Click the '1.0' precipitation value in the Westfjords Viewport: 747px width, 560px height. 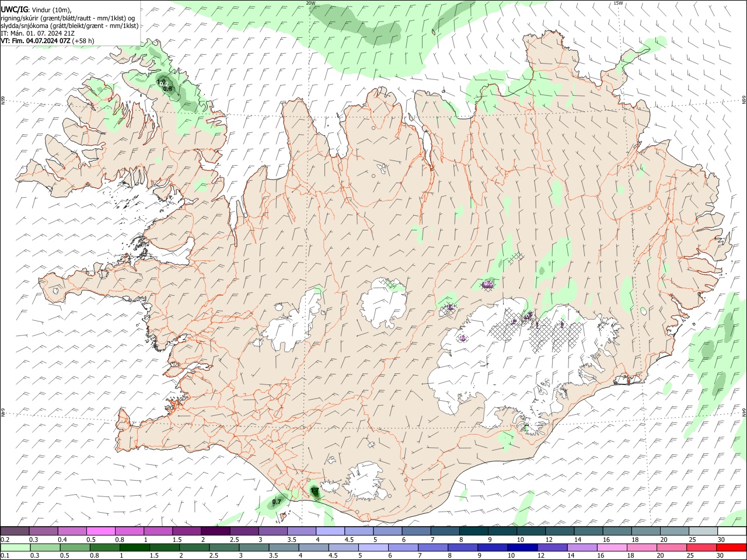tap(162, 82)
